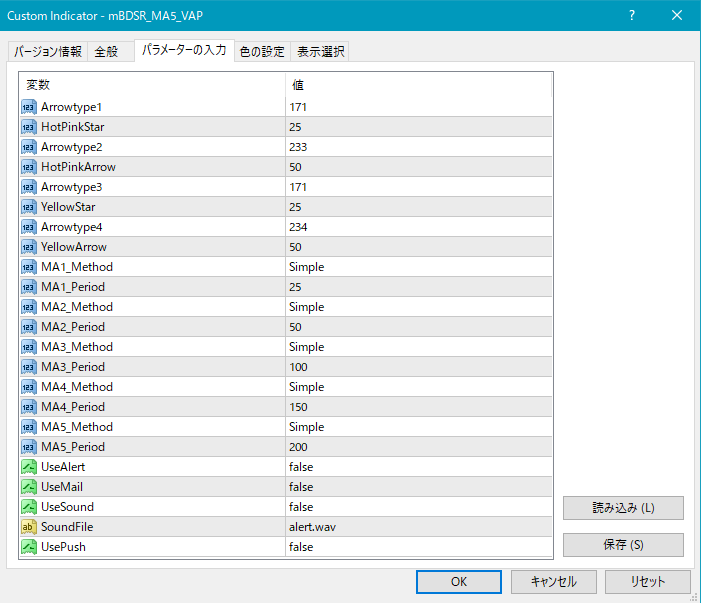Select the MA3_Method value Simple
The height and width of the screenshot is (603, 701).
(307, 347)
